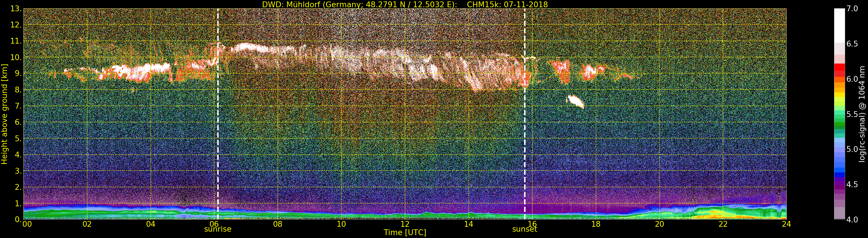Click the '5.0' value on the colorbar scale

(852, 149)
